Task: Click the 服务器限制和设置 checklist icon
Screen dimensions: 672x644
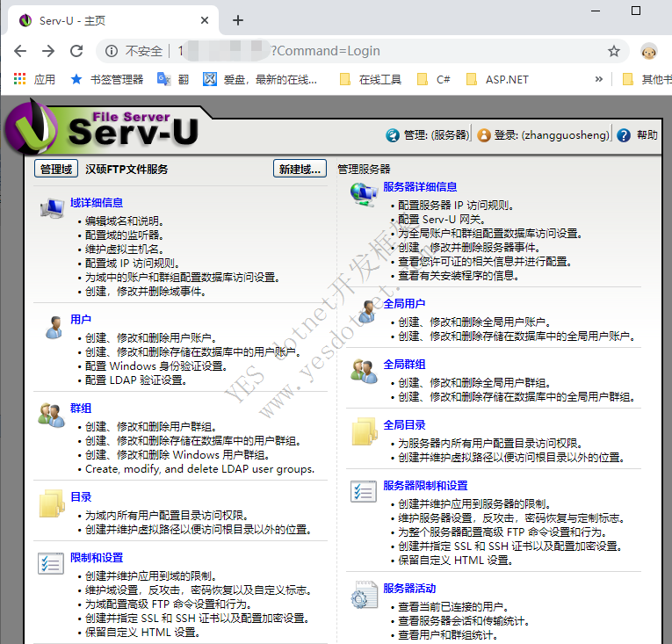Action: coord(364,491)
